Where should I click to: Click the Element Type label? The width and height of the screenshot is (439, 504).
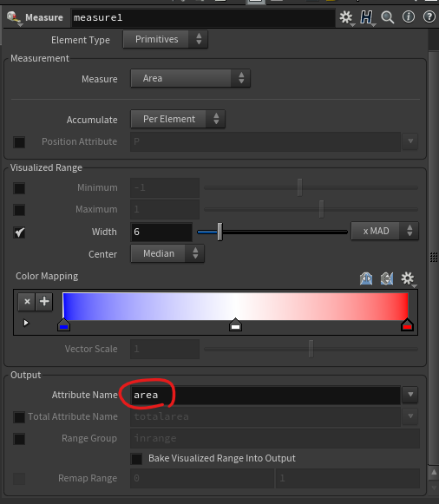pos(81,40)
